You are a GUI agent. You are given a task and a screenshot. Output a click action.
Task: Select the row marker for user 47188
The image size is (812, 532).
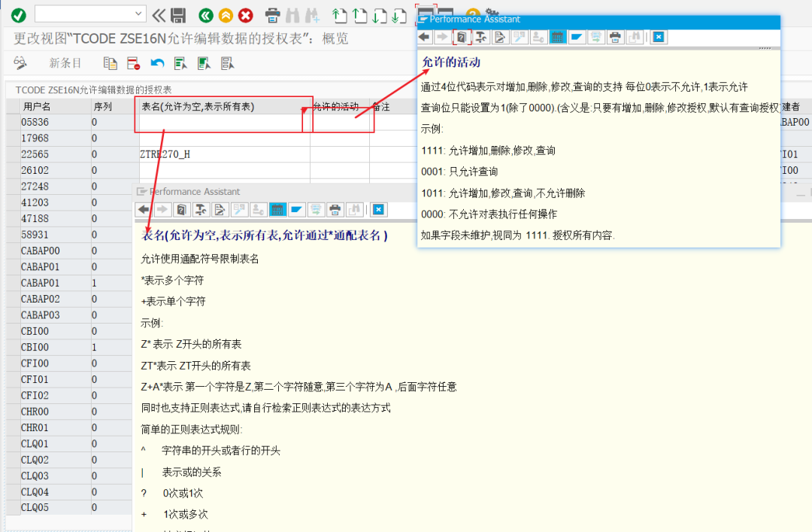(13, 219)
